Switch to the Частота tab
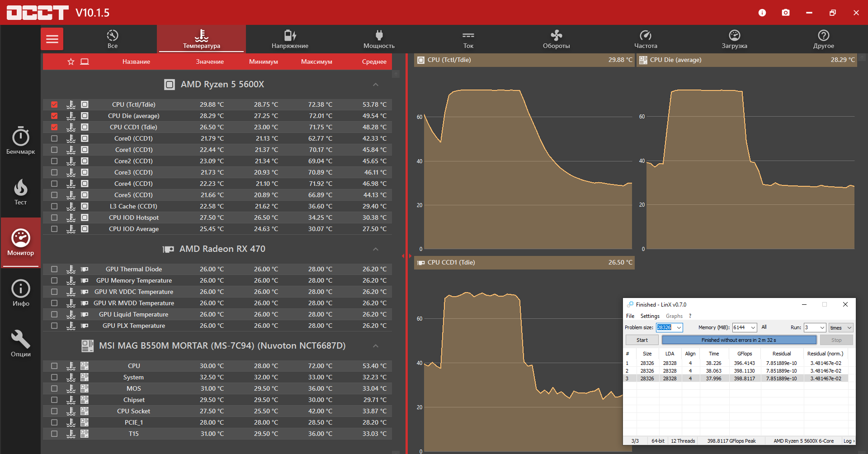This screenshot has height=454, width=868. pos(646,39)
